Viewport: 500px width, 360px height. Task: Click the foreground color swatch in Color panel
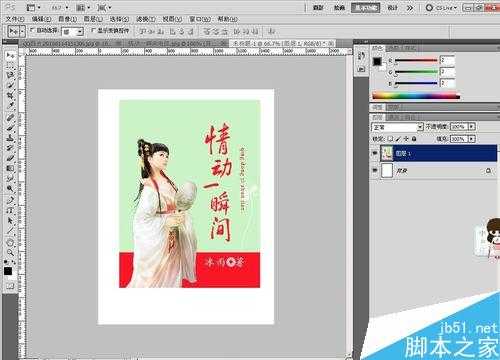click(377, 62)
